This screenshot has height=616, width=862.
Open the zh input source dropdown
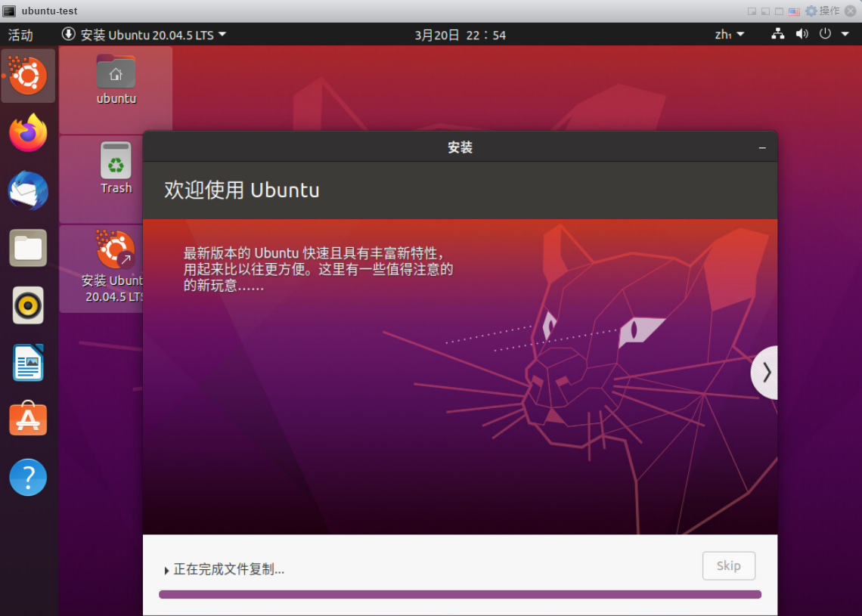point(730,35)
